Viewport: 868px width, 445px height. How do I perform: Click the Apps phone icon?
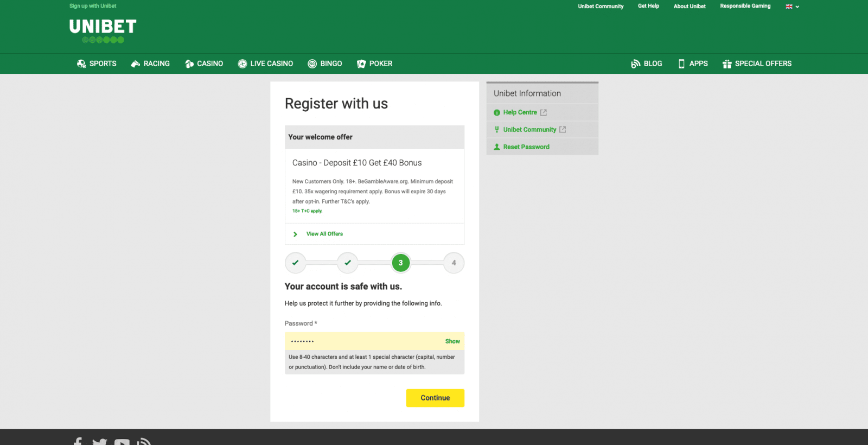click(681, 64)
